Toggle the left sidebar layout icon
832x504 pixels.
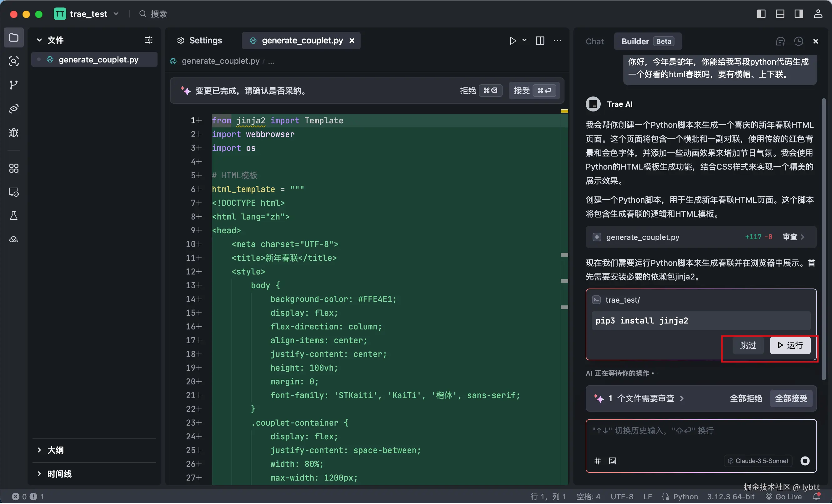pyautogui.click(x=761, y=14)
